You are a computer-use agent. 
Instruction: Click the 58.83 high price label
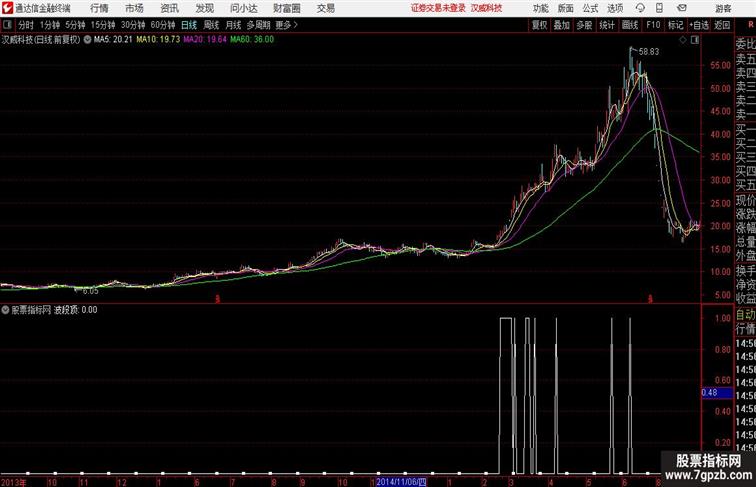click(x=648, y=52)
